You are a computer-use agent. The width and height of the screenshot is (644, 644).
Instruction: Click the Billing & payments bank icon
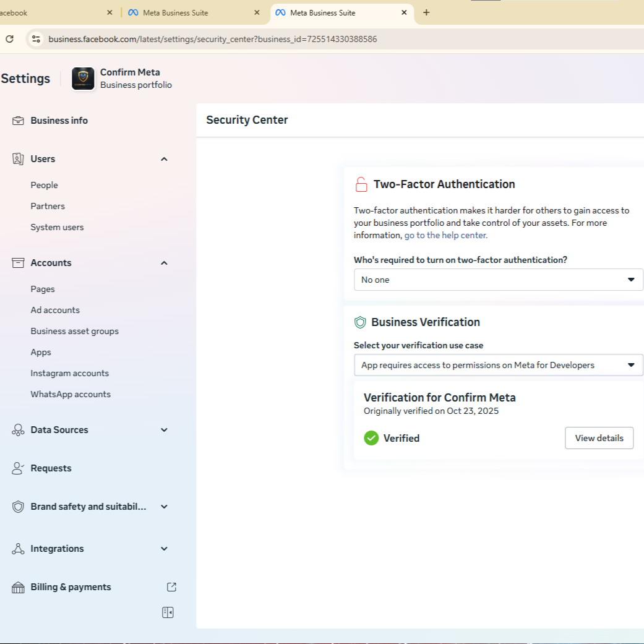[x=18, y=587]
